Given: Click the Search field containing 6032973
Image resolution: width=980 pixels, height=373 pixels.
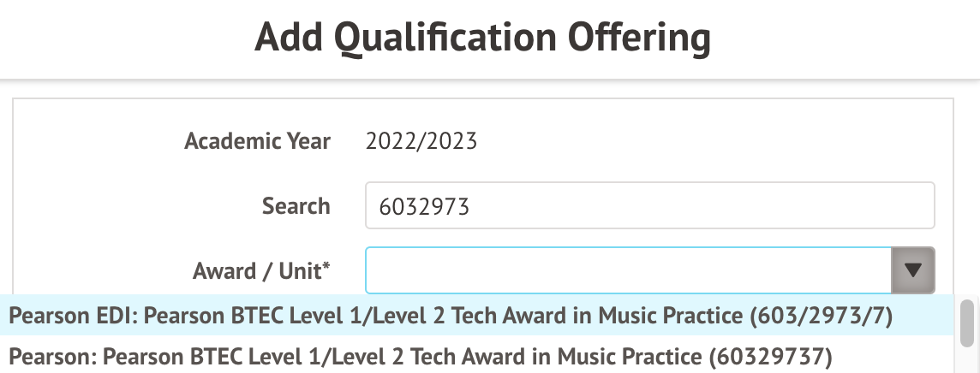Looking at the screenshot, I should click(x=648, y=206).
